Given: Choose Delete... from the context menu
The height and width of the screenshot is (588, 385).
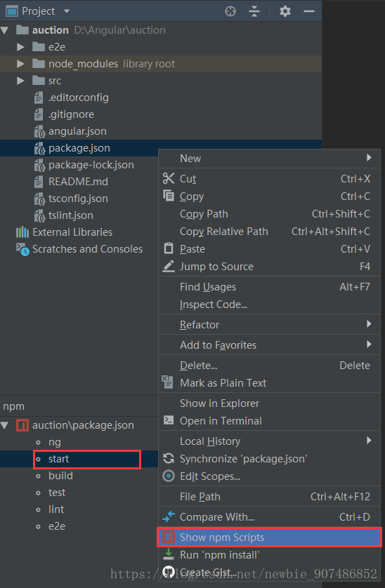Looking at the screenshot, I should coord(269,366).
